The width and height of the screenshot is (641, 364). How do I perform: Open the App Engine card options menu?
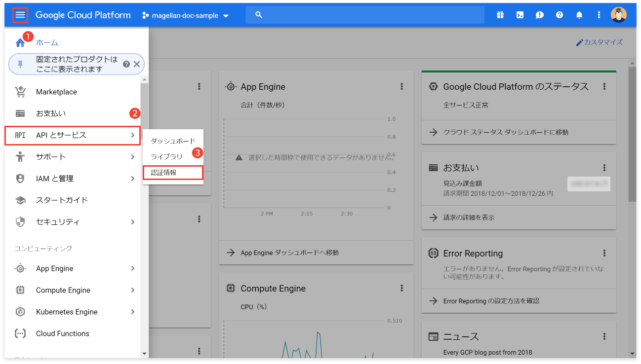[402, 86]
